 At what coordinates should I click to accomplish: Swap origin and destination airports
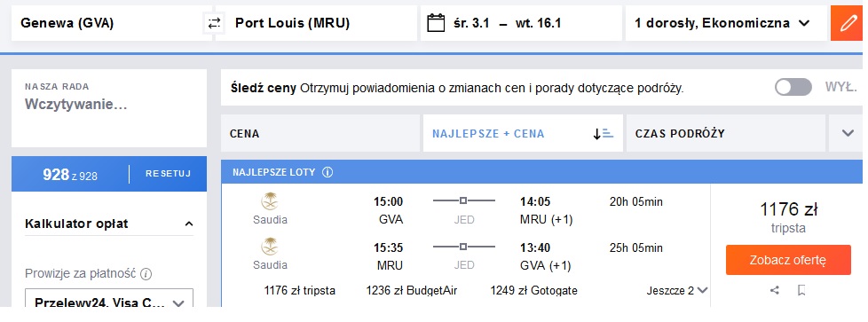[x=214, y=23]
